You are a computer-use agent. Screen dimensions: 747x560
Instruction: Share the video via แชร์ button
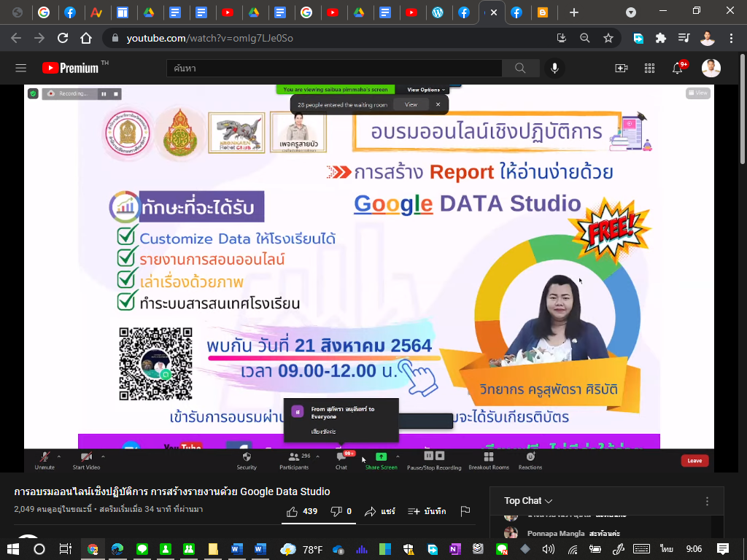[380, 511]
